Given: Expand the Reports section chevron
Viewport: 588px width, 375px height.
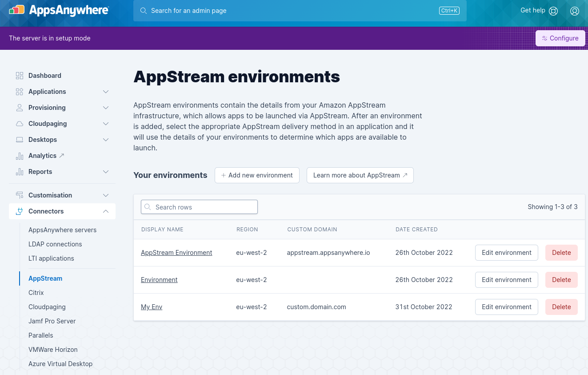Looking at the screenshot, I should (x=106, y=172).
